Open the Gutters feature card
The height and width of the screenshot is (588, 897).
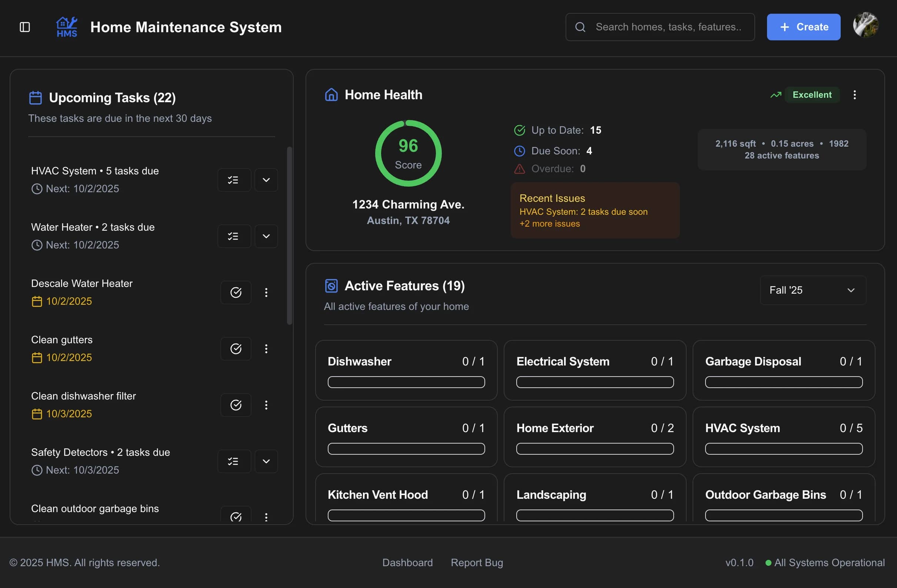click(406, 437)
